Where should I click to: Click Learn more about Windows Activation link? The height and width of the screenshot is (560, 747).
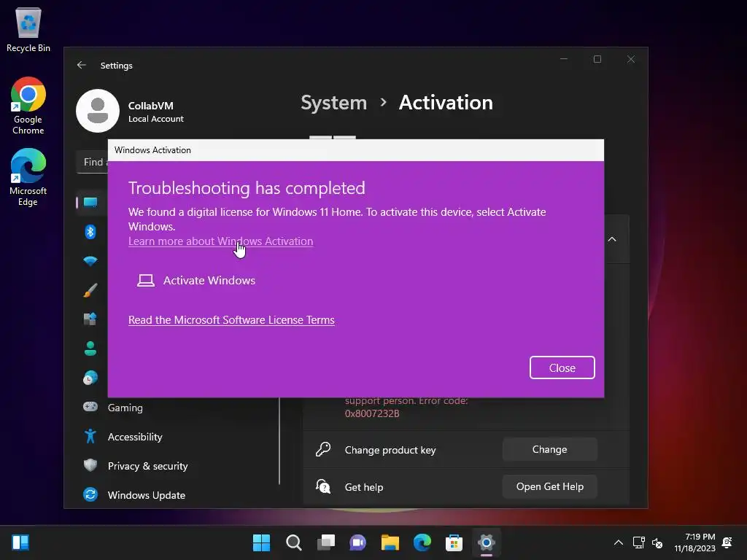click(x=220, y=241)
